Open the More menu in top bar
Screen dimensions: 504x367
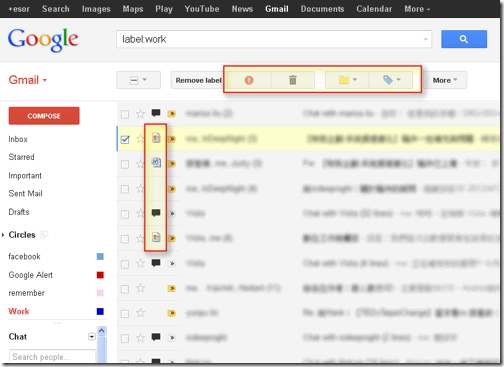click(x=417, y=9)
